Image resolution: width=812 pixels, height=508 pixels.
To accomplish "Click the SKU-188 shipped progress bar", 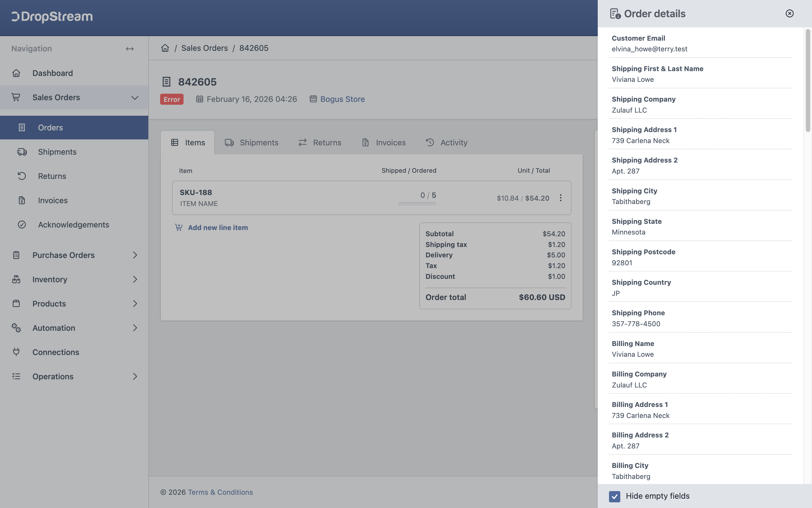I will pos(417,203).
